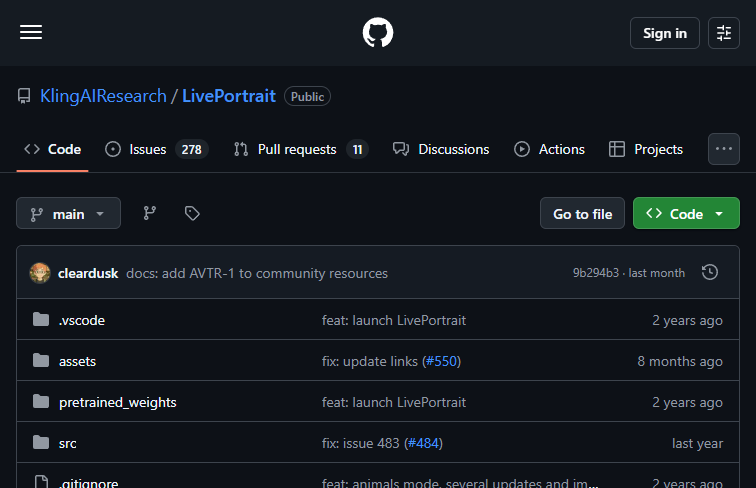756x488 pixels.
Task: Open the .gitignore file
Action: click(x=88, y=482)
